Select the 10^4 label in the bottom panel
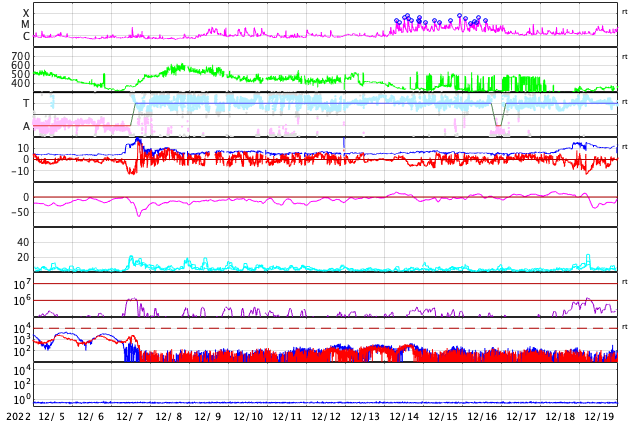This screenshot has height=424, width=634. 22,369
